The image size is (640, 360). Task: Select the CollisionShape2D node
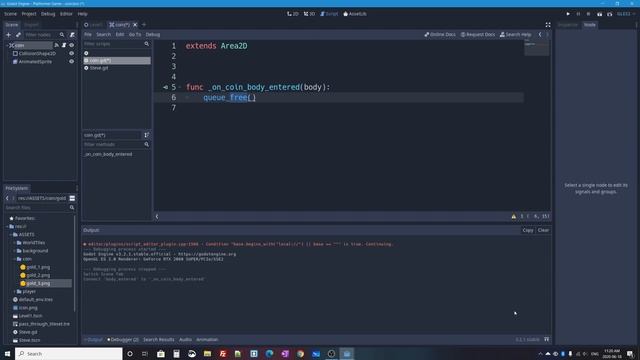[x=37, y=53]
